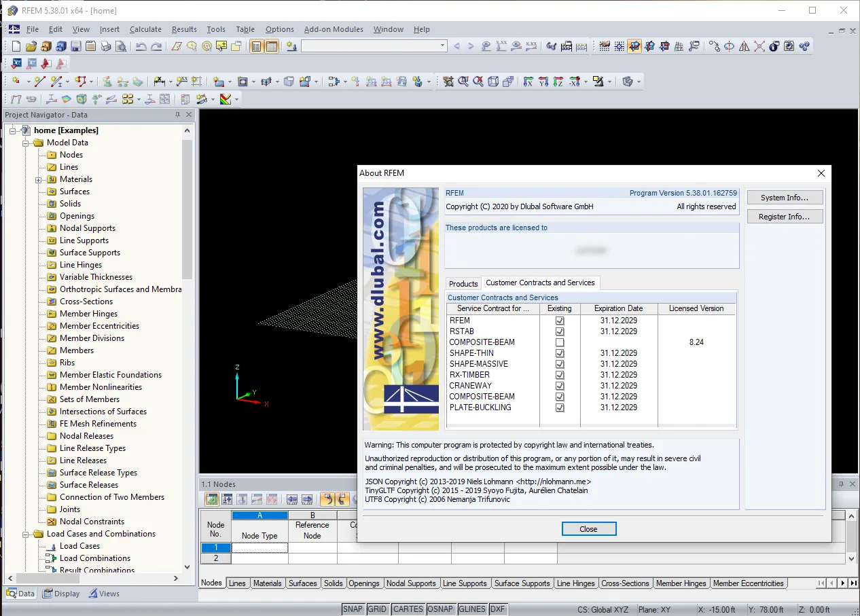
Task: Toggle the Table display icon
Action: [272, 46]
